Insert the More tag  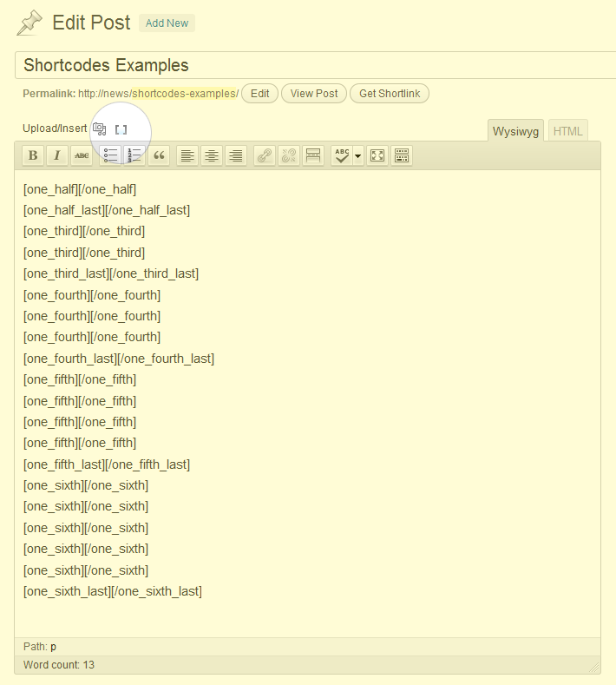(313, 155)
